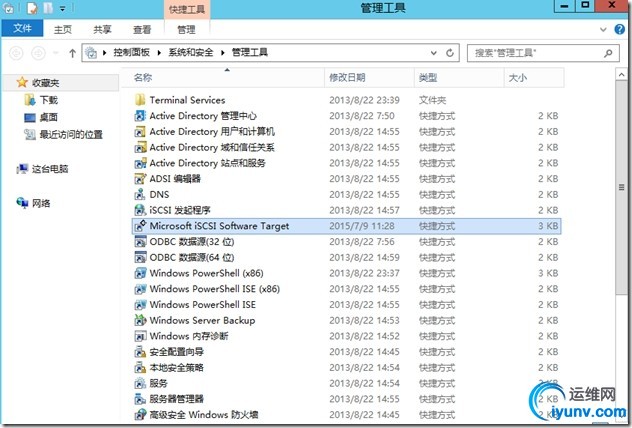
Task: Select the Active Directory 管理中心 shortcut icon
Action: tap(140, 116)
